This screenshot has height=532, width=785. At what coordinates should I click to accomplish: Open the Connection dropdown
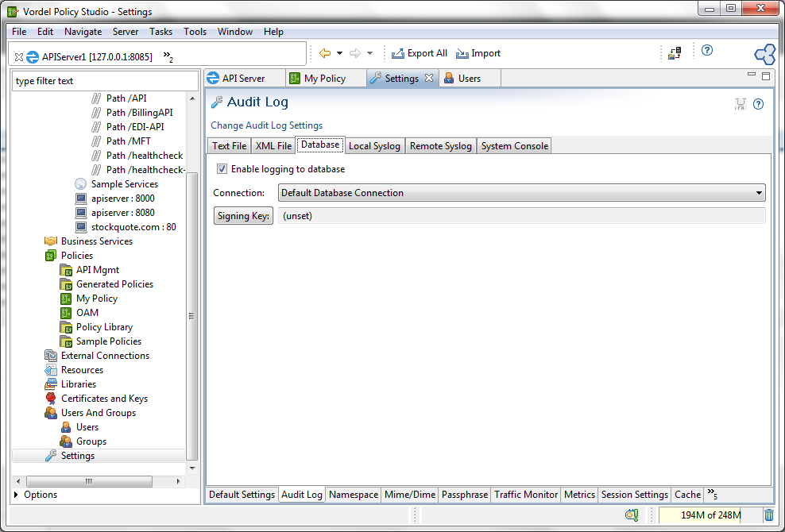click(x=522, y=193)
